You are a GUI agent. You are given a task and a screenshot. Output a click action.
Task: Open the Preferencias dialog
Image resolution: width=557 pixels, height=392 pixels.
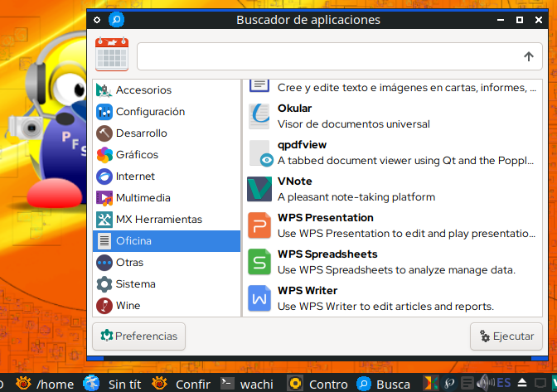point(139,336)
